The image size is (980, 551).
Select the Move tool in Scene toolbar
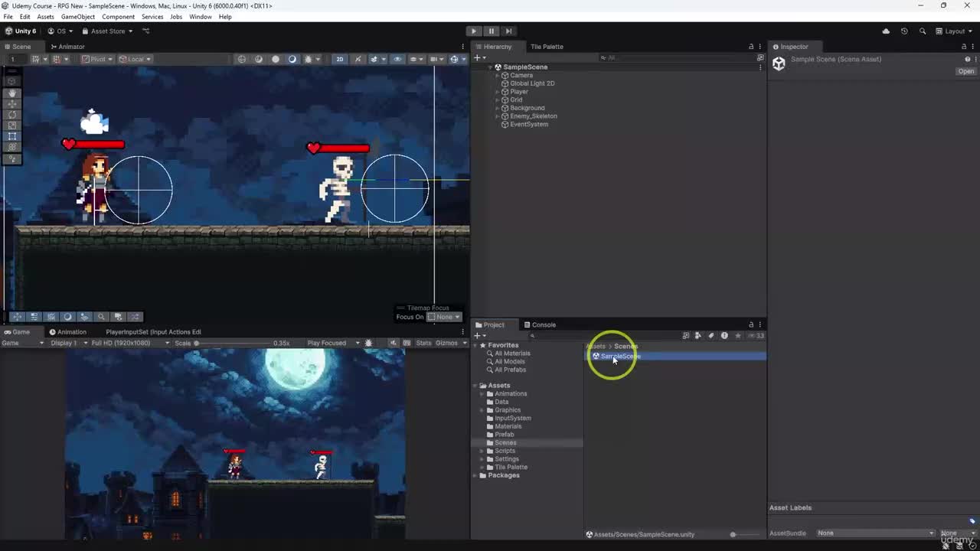point(12,103)
